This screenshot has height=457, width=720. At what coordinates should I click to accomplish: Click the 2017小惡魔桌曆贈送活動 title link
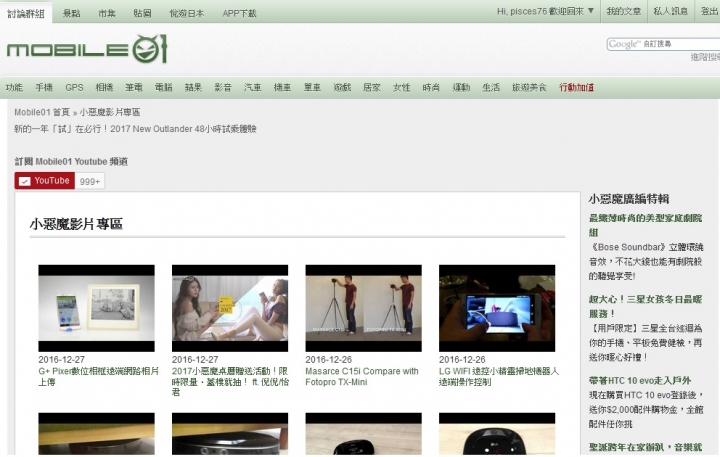pos(230,381)
